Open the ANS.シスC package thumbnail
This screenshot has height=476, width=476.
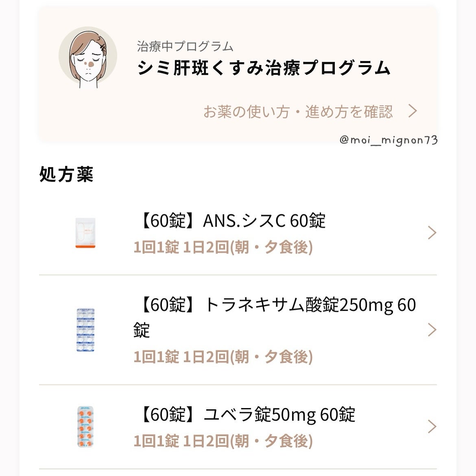pos(85,233)
